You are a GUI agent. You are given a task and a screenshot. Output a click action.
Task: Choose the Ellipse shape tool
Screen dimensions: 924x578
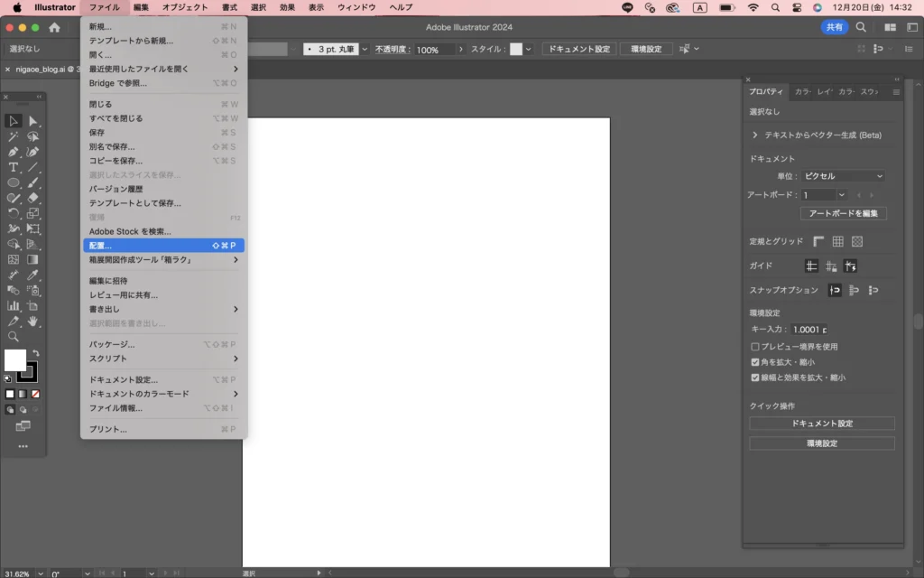click(14, 182)
